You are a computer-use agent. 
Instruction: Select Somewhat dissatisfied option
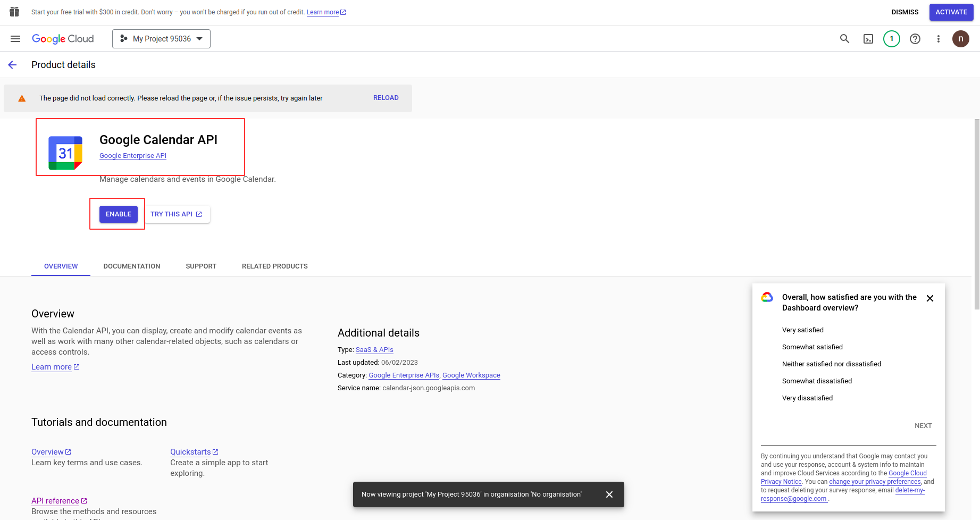pos(817,381)
